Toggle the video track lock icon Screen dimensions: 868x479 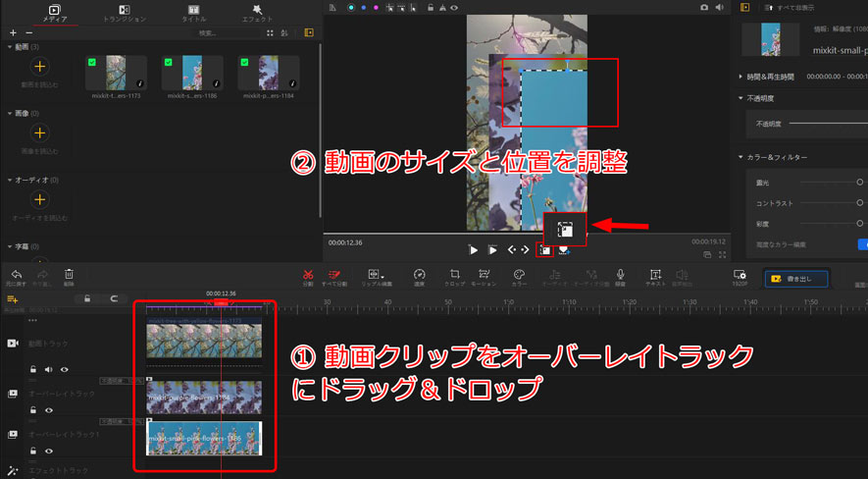[33, 369]
